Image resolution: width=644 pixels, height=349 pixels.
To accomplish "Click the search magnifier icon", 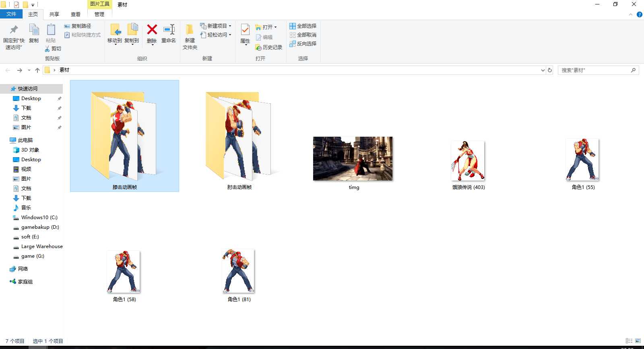I will (x=633, y=70).
